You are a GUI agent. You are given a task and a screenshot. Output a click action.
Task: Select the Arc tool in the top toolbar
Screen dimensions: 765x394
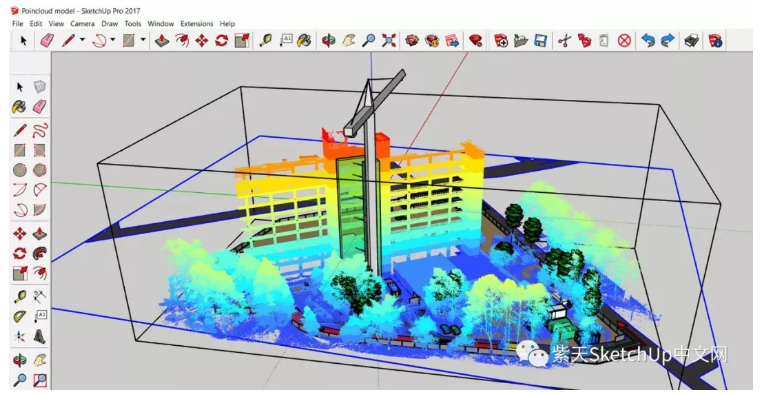(99, 40)
